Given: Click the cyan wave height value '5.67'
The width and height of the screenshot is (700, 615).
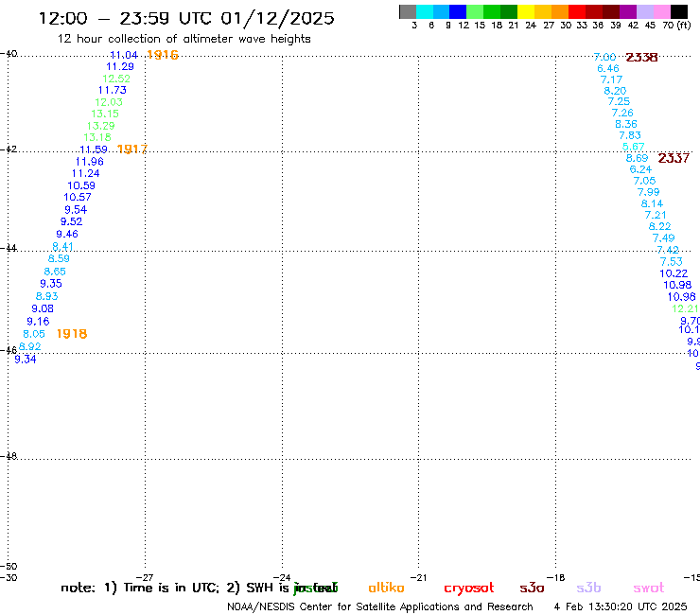Looking at the screenshot, I should point(634,147).
